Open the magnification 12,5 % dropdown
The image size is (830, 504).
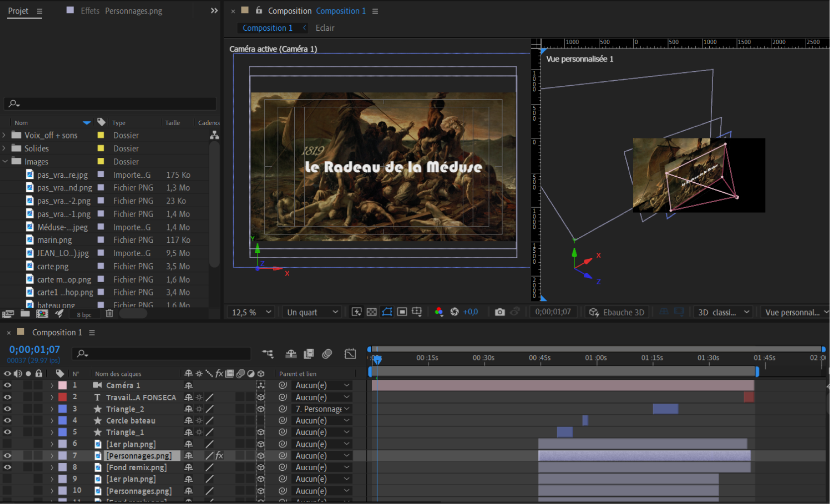(251, 312)
